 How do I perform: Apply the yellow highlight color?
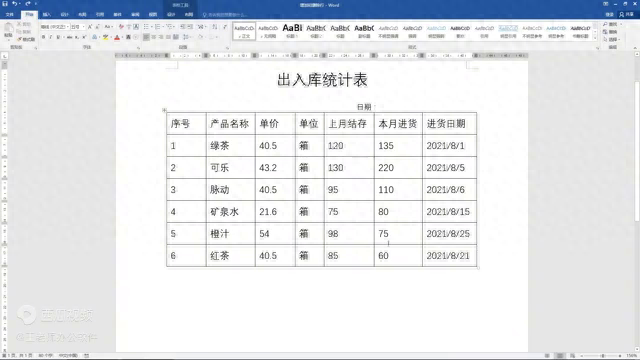tap(106, 37)
